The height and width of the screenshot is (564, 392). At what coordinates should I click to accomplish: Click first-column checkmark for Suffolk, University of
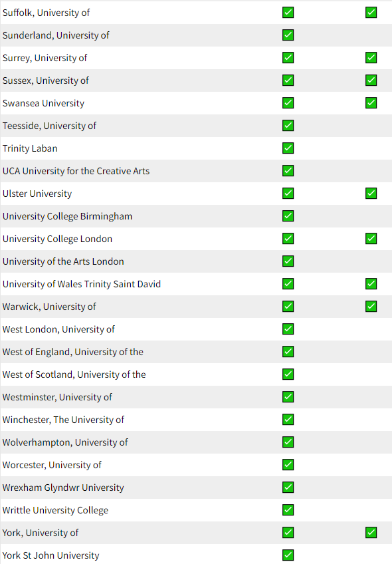[288, 12]
